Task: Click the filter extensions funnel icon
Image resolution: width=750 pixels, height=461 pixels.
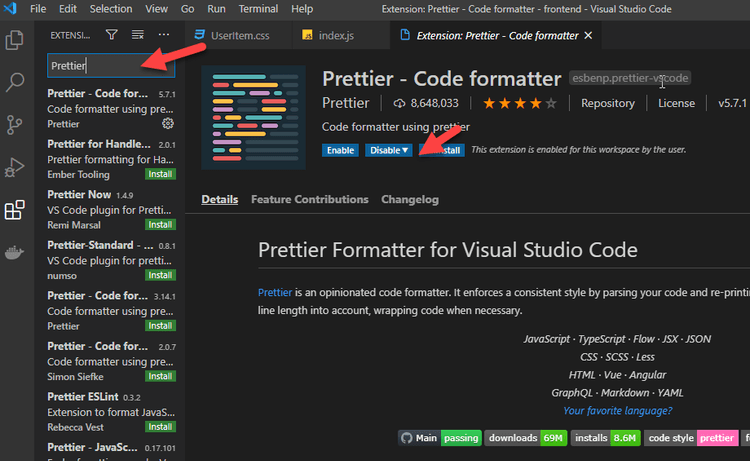Action: point(111,34)
